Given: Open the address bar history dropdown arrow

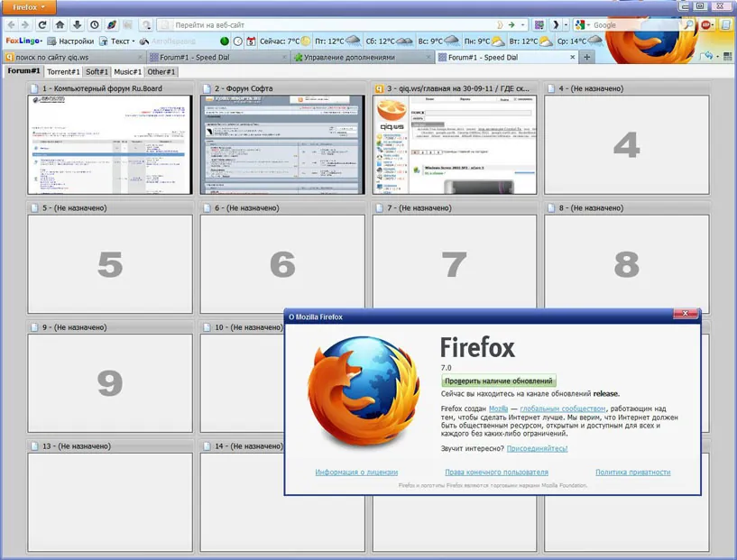Looking at the screenshot, I should tap(522, 25).
